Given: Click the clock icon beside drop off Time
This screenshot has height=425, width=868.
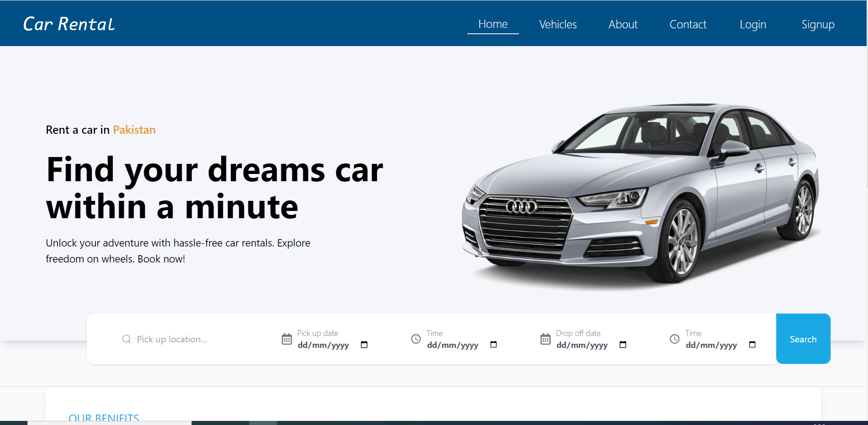Looking at the screenshot, I should pyautogui.click(x=675, y=339).
